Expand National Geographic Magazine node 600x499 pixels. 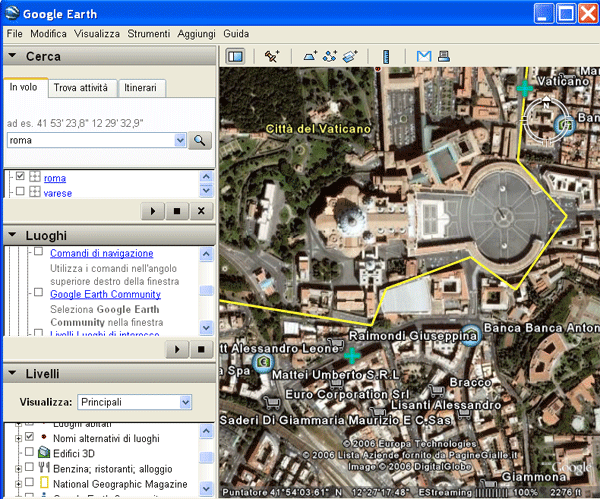pos(18,484)
